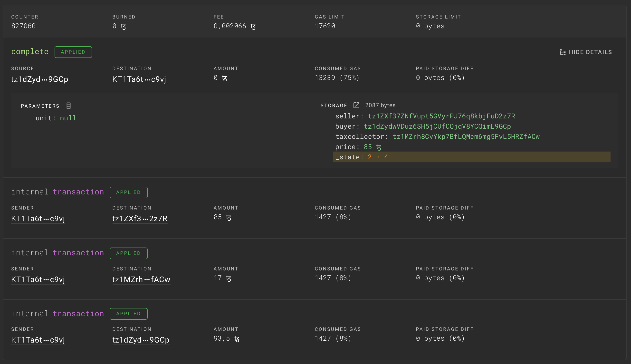The height and width of the screenshot is (364, 631).
Task: Click the PARAMETERS section label
Action: pyautogui.click(x=40, y=106)
